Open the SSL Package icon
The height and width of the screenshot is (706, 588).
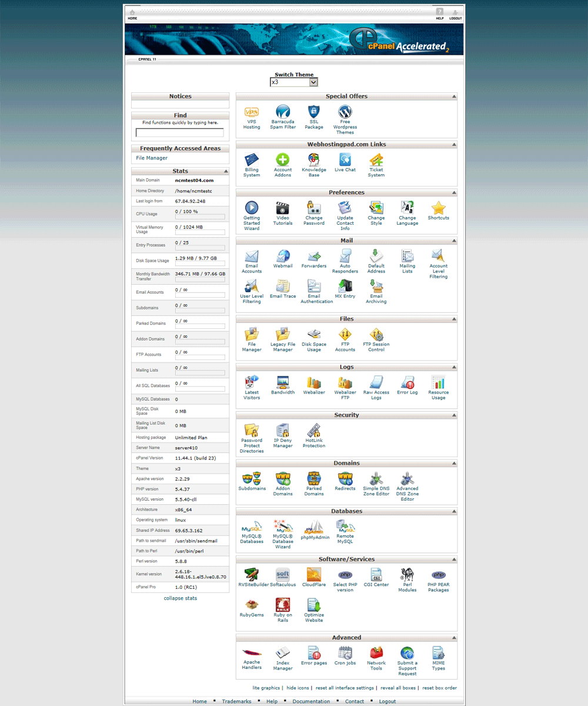pos(314,112)
